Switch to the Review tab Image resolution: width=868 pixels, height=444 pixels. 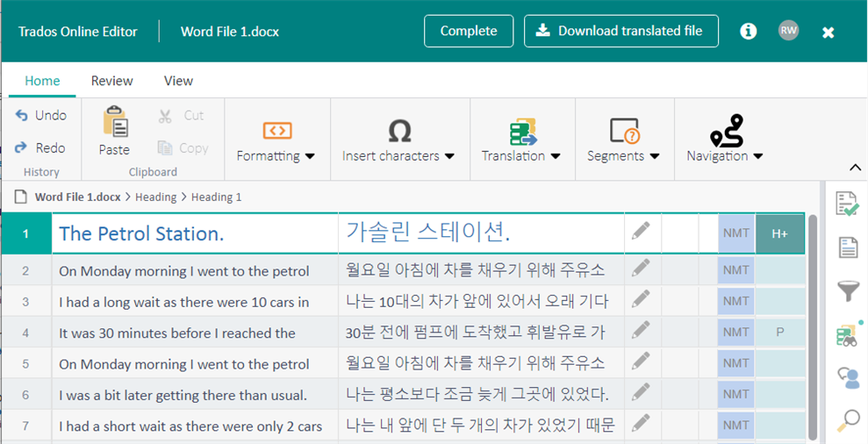pyautogui.click(x=111, y=81)
